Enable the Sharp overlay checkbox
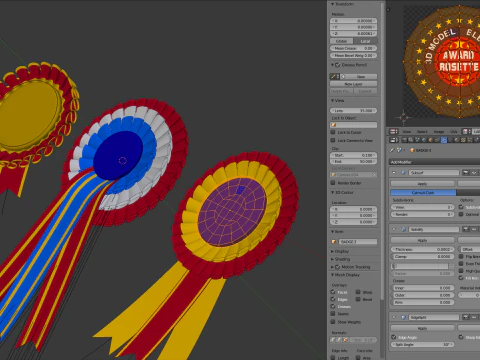 [358, 292]
